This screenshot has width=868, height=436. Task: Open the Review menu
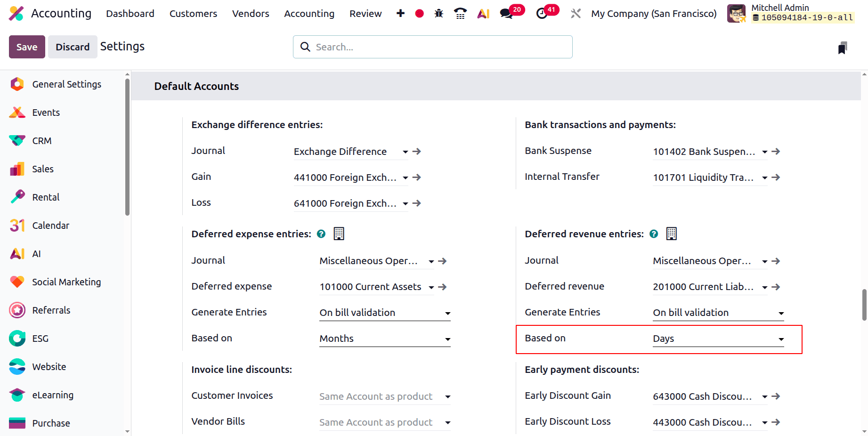[x=365, y=14]
